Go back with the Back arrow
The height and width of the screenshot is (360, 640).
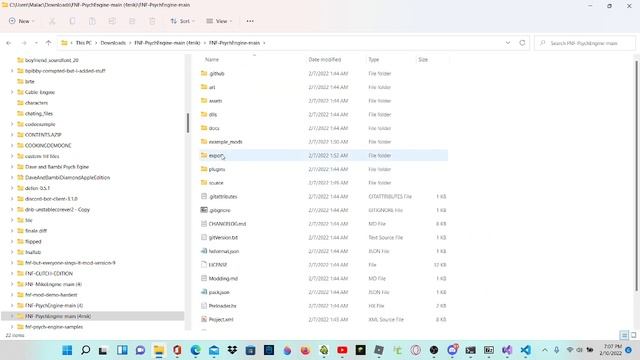(9, 43)
